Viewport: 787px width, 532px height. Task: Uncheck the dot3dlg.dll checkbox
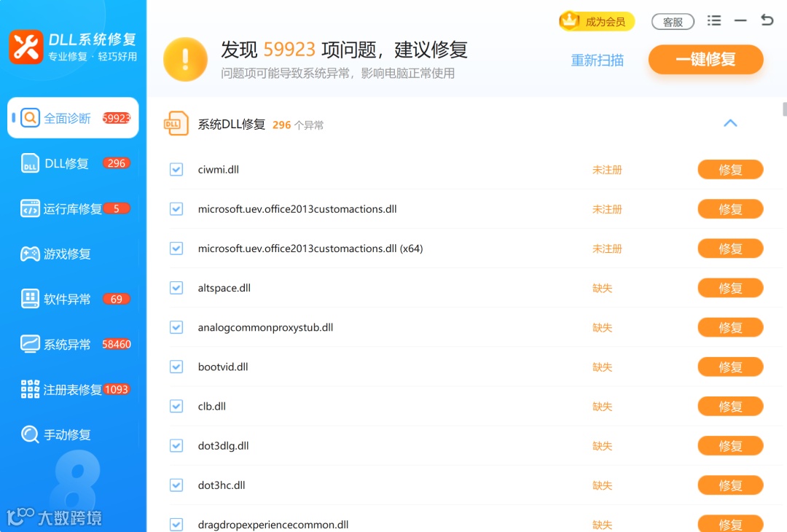[176, 446]
